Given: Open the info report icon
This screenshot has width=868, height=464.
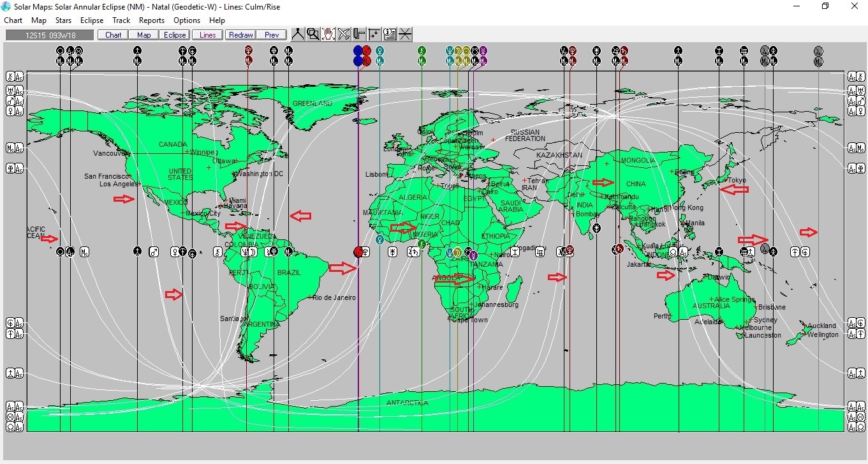Looking at the screenshot, I should pyautogui.click(x=390, y=34).
